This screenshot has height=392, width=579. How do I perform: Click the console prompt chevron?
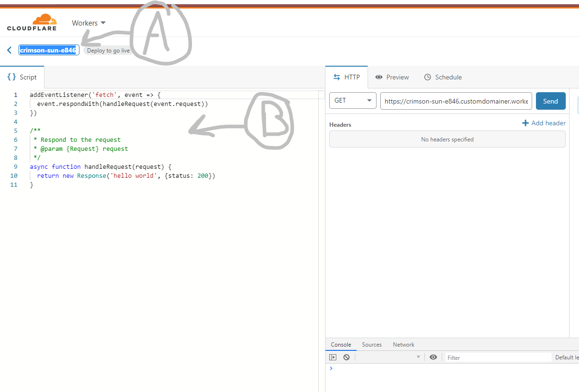coord(331,368)
